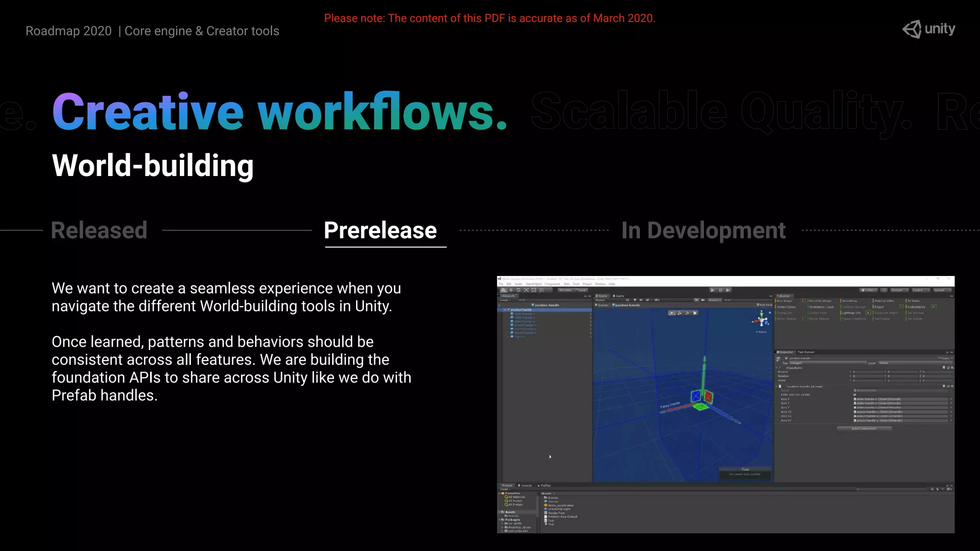Select the In Development roadmap stage
This screenshot has height=551, width=980.
(703, 230)
